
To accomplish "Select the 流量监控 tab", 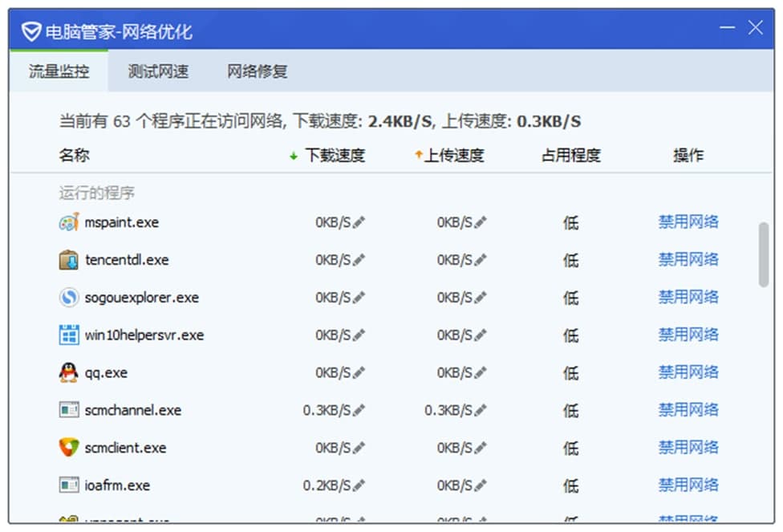I will click(x=57, y=71).
